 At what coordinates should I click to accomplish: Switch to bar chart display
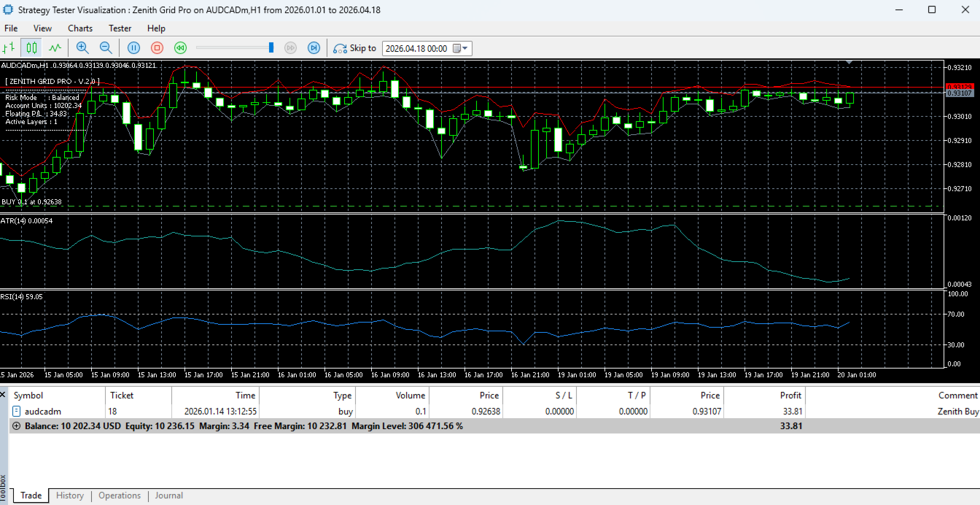[9, 48]
